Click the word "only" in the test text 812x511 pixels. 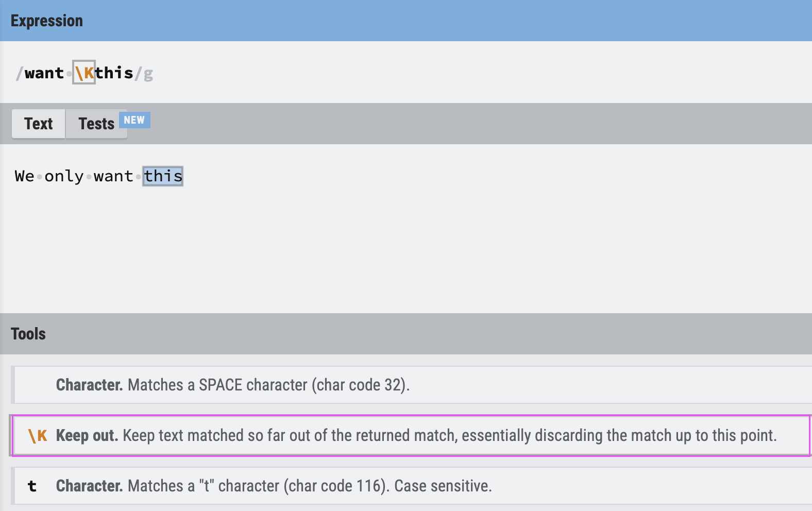64,176
